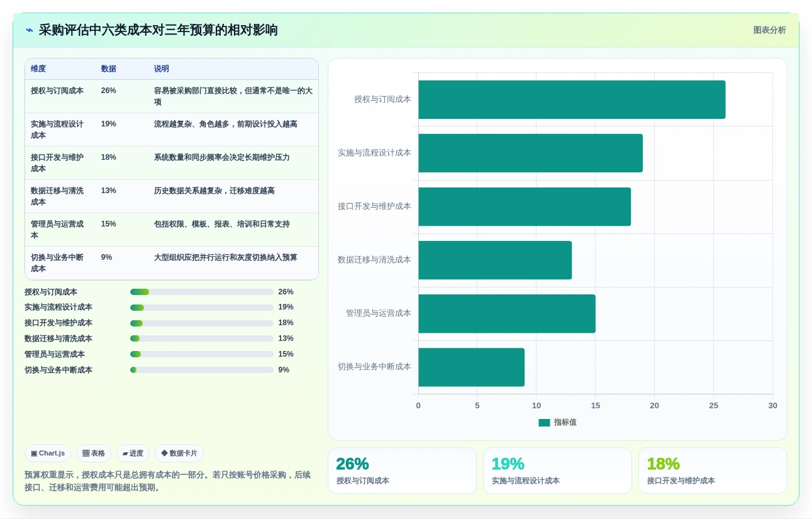812x519 pixels.
Task: Click x-axis tick label 30
Action: [772, 406]
